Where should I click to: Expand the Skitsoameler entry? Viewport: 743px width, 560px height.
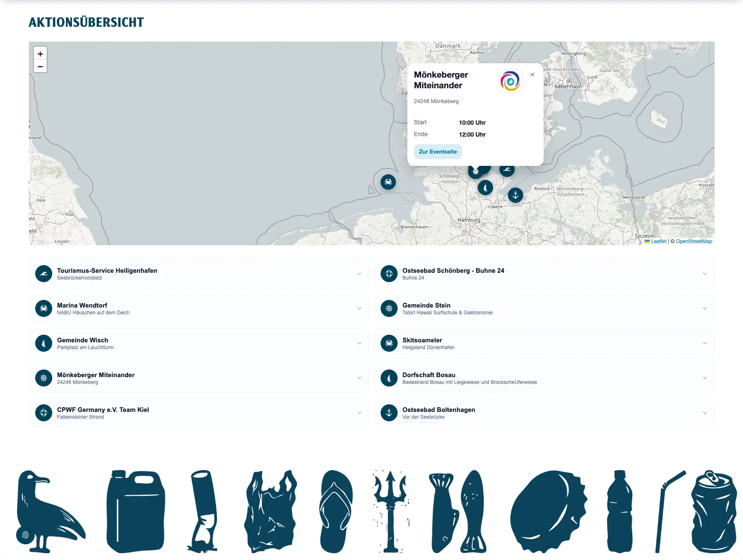coord(705,343)
